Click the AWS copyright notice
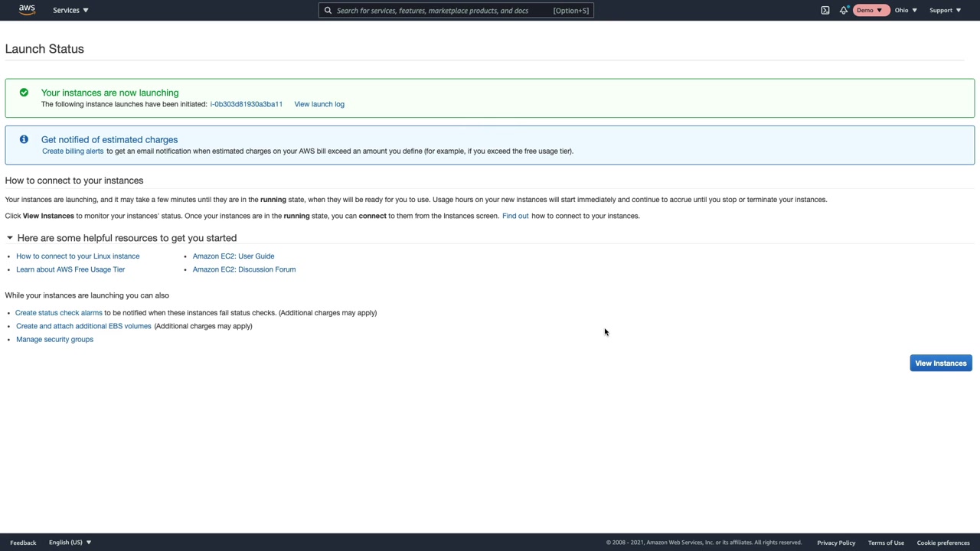980x551 pixels. (x=704, y=543)
